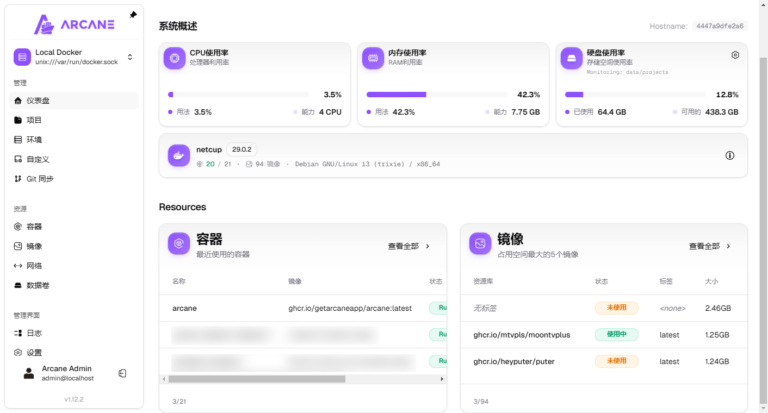This screenshot has height=413, width=768.
Task: Click the 名称 column header
Action: point(179,281)
